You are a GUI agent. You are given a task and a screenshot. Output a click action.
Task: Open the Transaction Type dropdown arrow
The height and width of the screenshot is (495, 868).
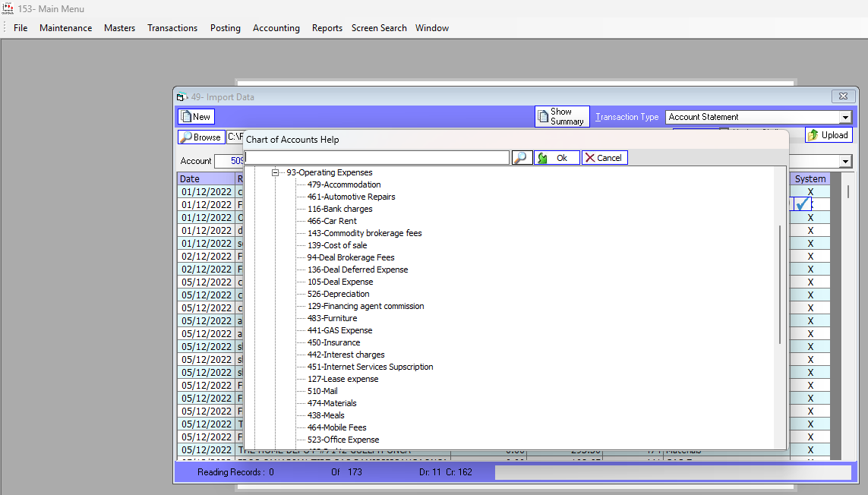pyautogui.click(x=845, y=118)
